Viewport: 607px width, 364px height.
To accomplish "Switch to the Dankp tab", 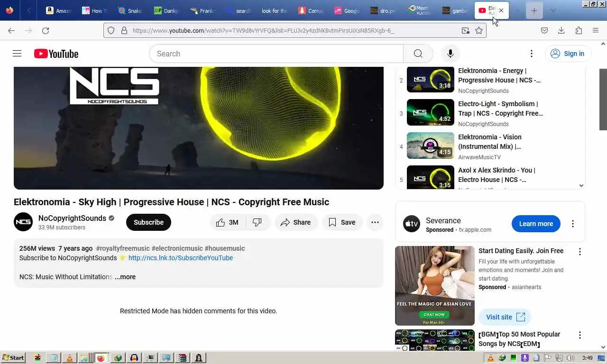I will 166,10.
